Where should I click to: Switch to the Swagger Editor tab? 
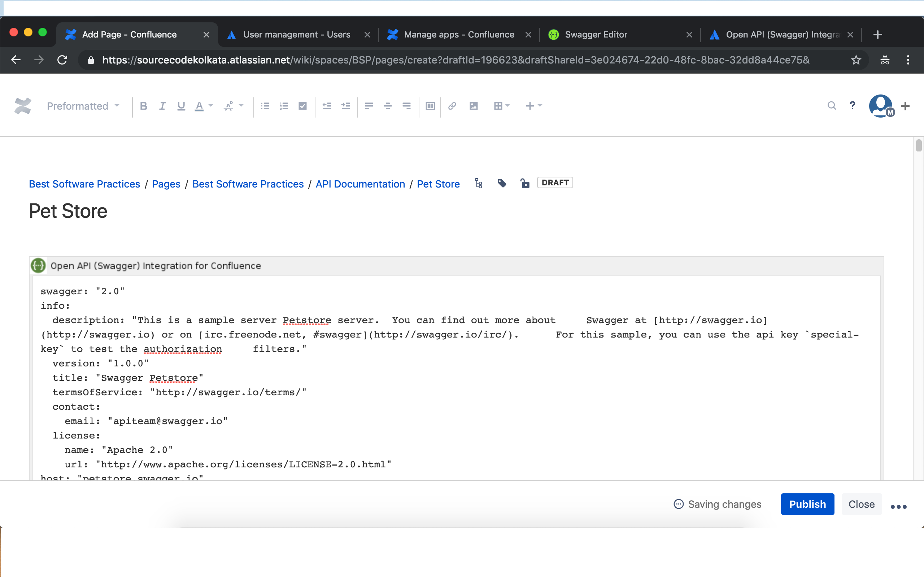point(596,34)
